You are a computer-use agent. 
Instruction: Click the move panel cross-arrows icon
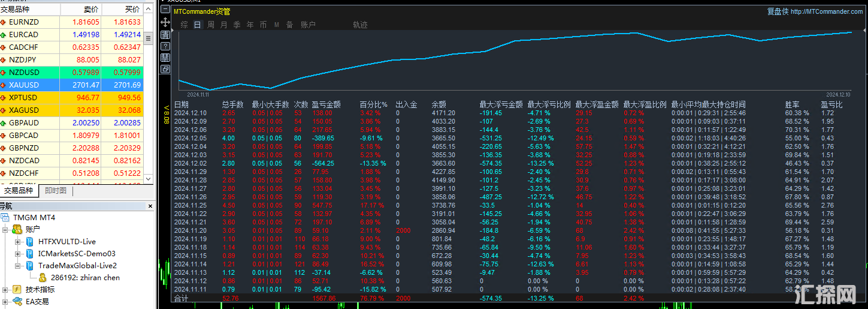pos(165,22)
